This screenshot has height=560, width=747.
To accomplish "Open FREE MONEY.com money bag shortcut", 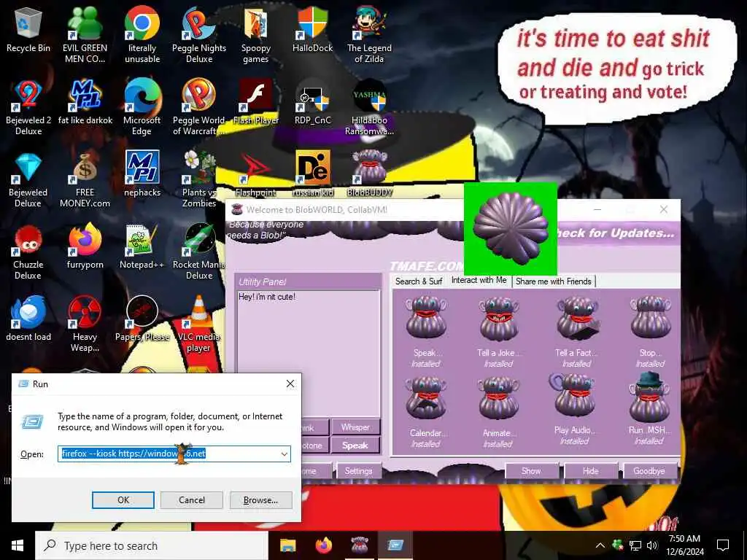I will tap(85, 179).
